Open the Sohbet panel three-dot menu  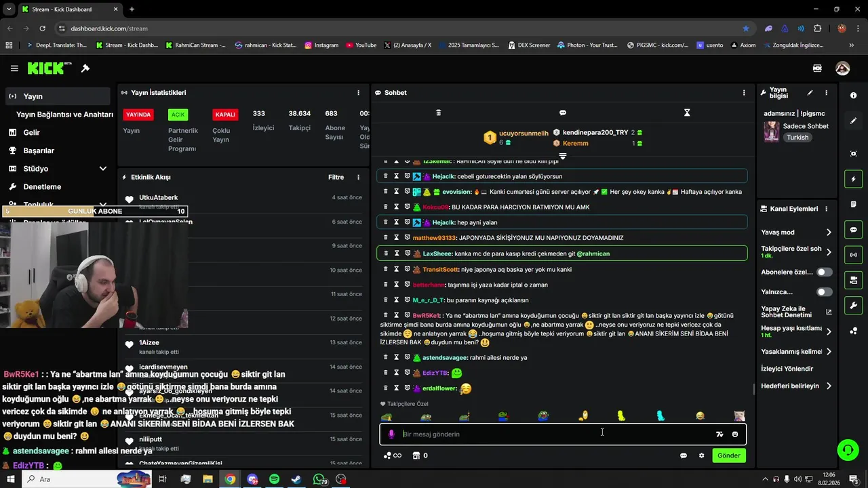744,93
